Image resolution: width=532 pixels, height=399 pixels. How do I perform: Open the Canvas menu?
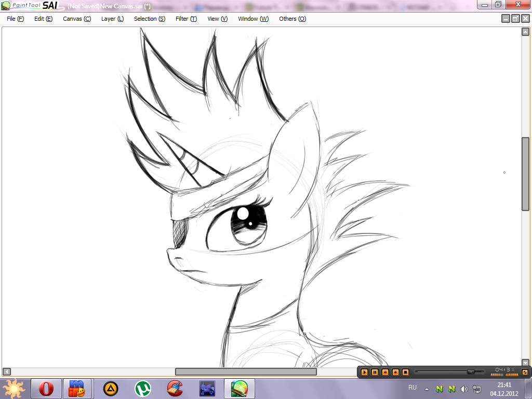[x=77, y=19]
